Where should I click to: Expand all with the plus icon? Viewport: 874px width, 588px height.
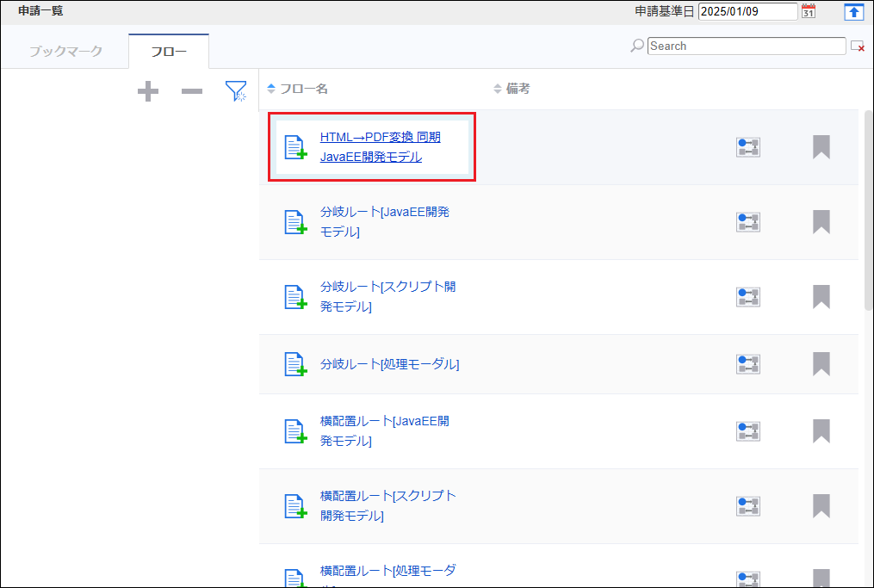(x=148, y=91)
